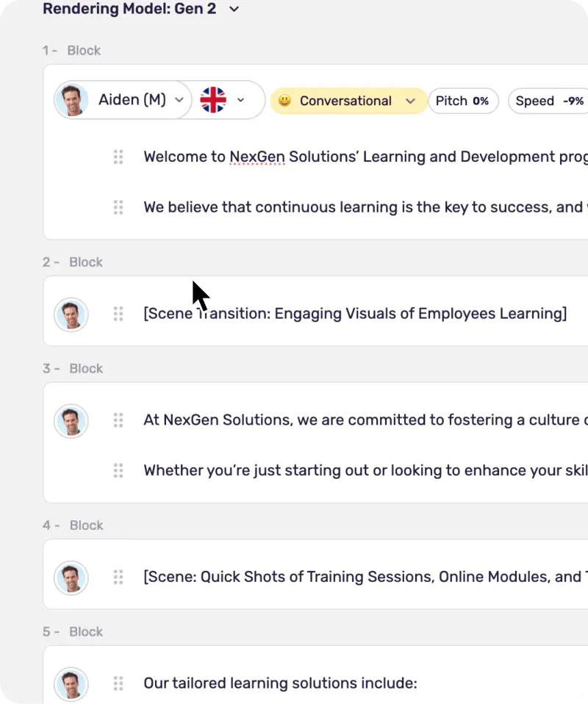Click the avatar icon in block 3

tap(72, 421)
